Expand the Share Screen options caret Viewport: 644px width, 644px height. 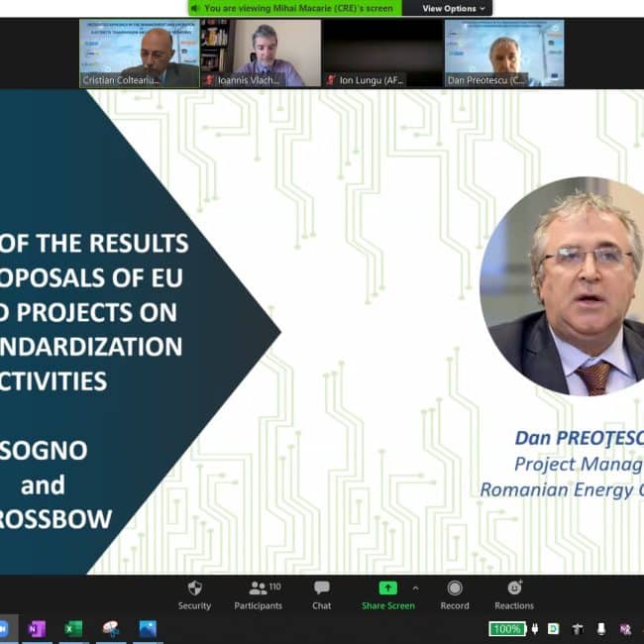pos(416,589)
